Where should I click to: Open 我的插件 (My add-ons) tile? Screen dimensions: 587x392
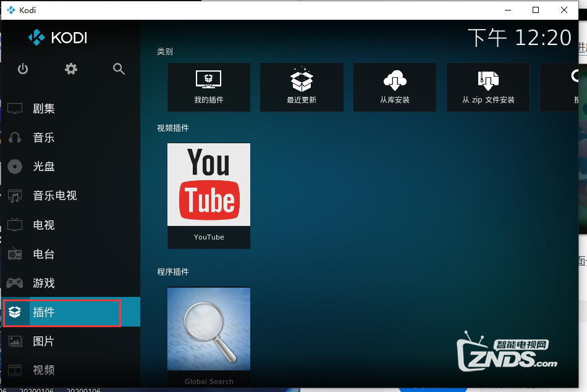[x=209, y=87]
